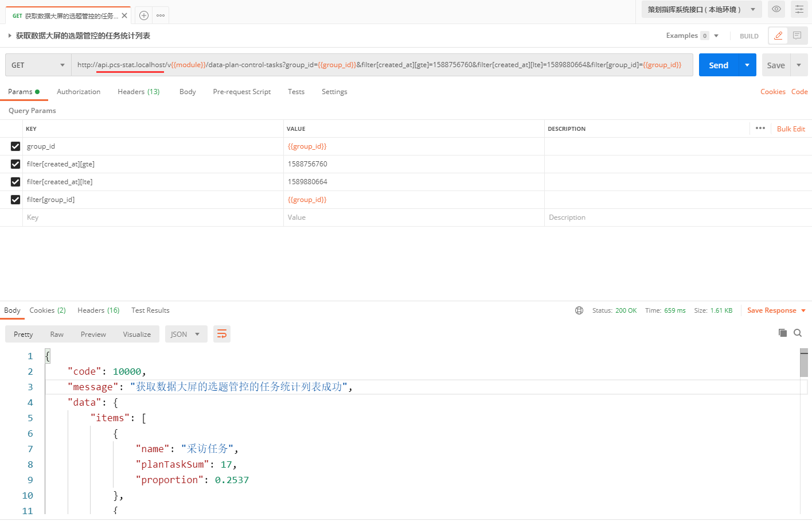Click the Bulk Edit link
This screenshot has height=521, width=812.
point(791,129)
